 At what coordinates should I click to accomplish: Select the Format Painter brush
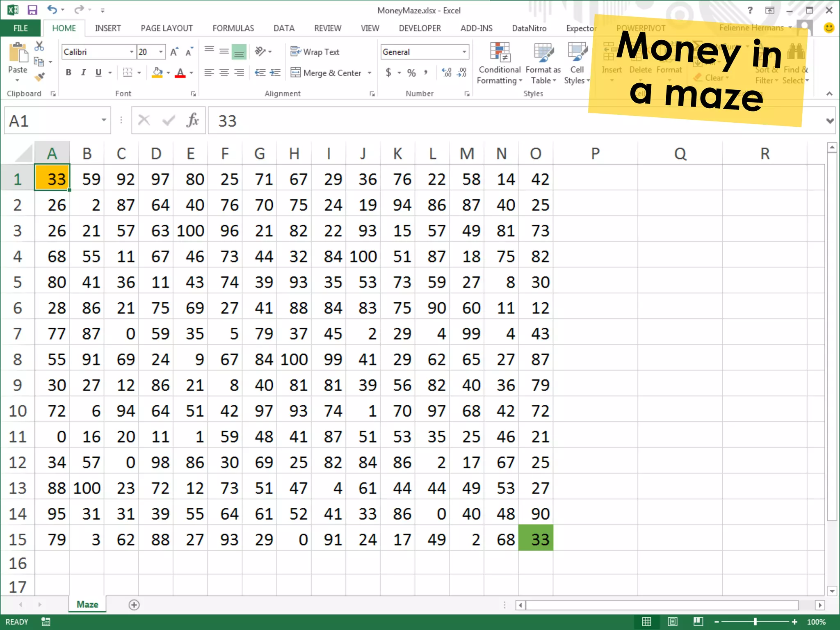39,77
